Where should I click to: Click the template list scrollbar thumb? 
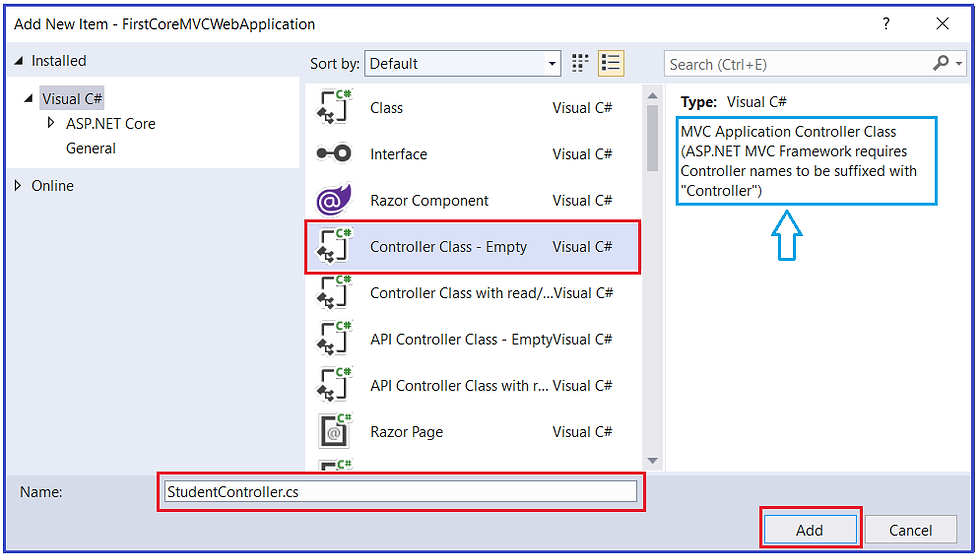pyautogui.click(x=652, y=138)
